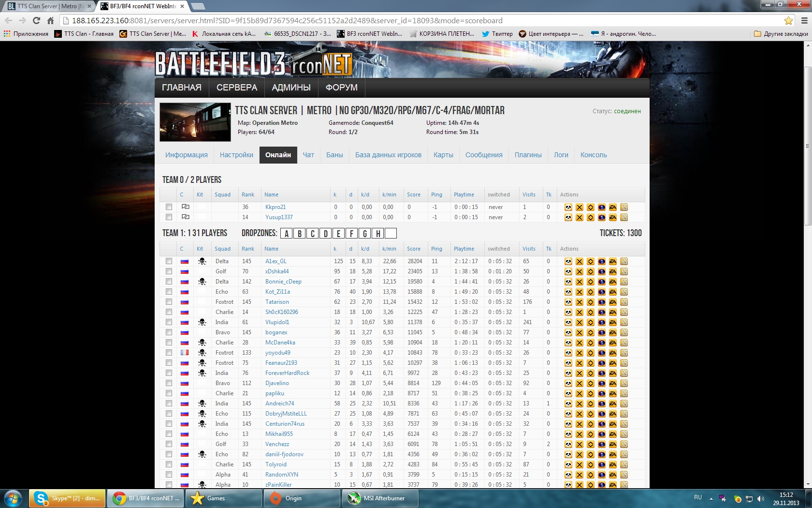812x508 pixels.
Task: Open the База данных игроков tab
Action: coord(388,155)
